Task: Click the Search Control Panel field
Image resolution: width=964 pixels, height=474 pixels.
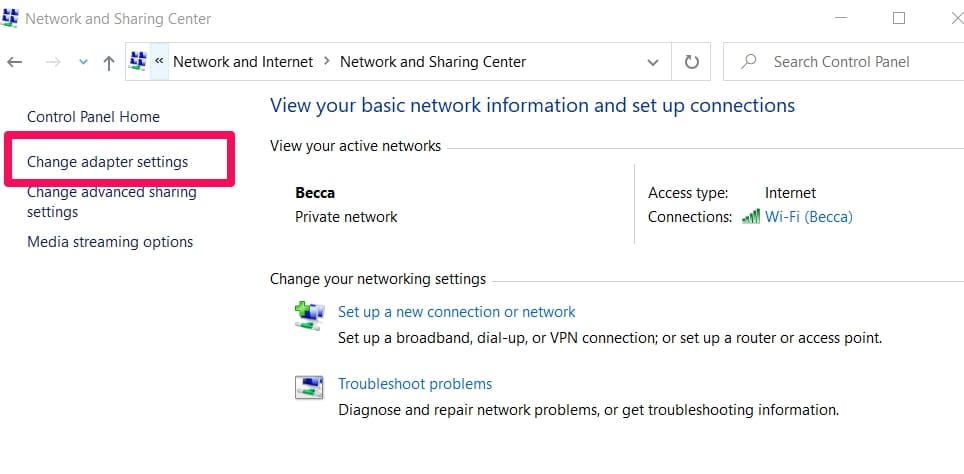Action: click(x=850, y=62)
